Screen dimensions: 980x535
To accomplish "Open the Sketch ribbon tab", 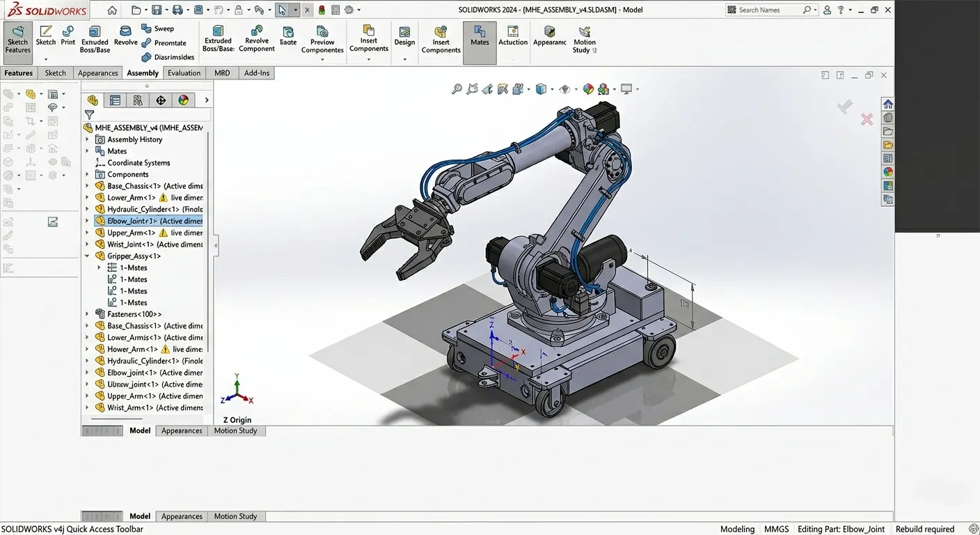I will [55, 73].
